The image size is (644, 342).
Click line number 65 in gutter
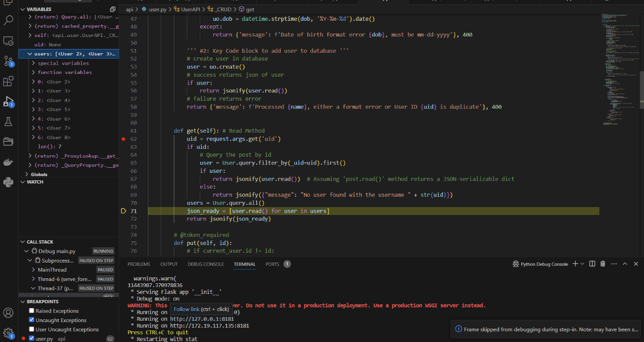[134, 163]
